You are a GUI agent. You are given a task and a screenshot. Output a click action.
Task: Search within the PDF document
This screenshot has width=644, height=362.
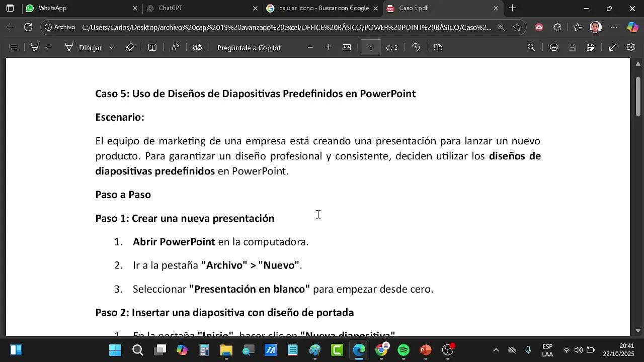[531, 47]
